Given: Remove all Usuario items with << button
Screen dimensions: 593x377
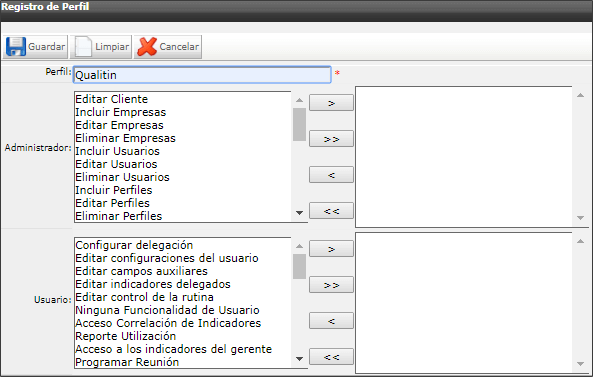Looking at the screenshot, I should tap(331, 357).
